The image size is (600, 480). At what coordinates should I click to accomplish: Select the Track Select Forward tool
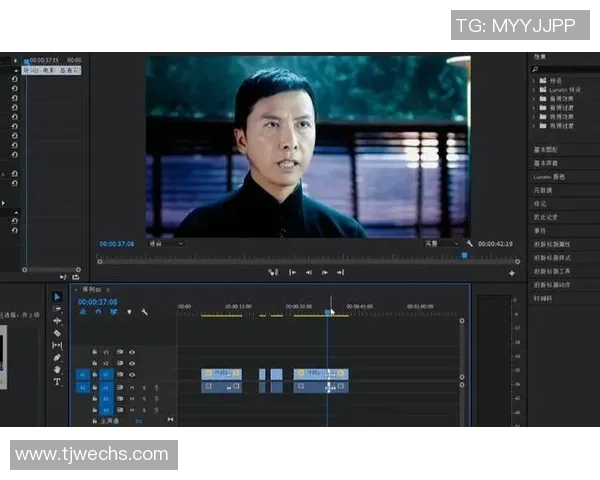tap(57, 309)
